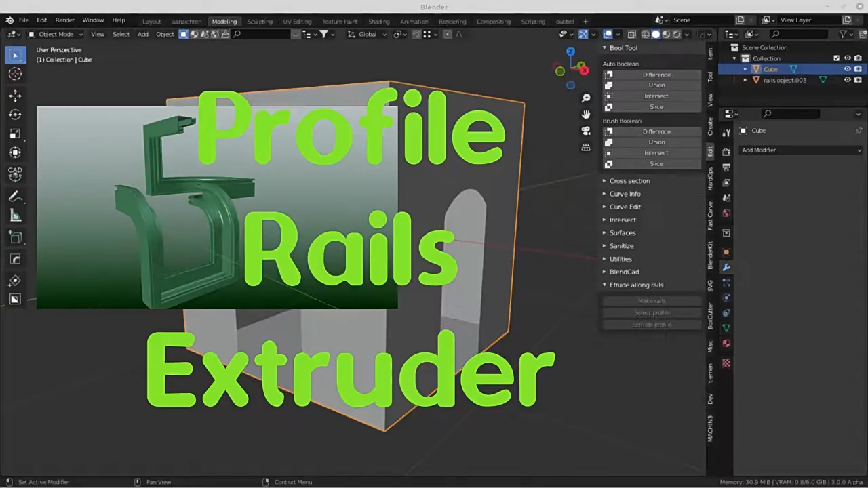Select the Annotate pencil tool
This screenshot has height=488, width=868.
coord(15,197)
